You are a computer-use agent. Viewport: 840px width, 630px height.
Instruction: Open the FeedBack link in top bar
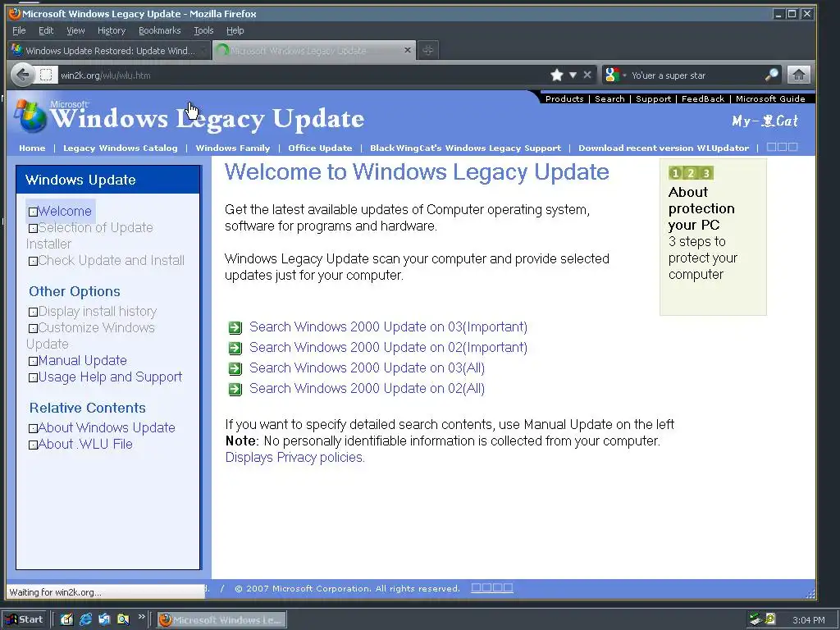click(x=703, y=98)
